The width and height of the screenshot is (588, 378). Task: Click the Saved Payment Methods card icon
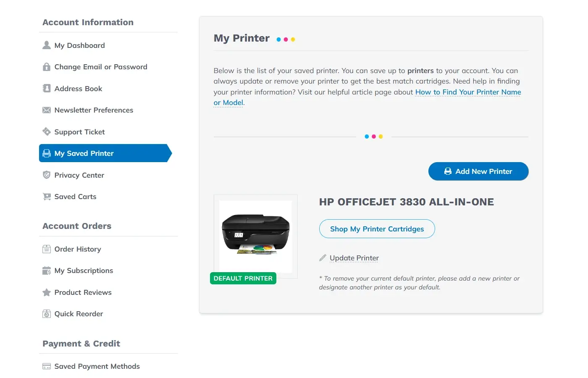(x=47, y=366)
